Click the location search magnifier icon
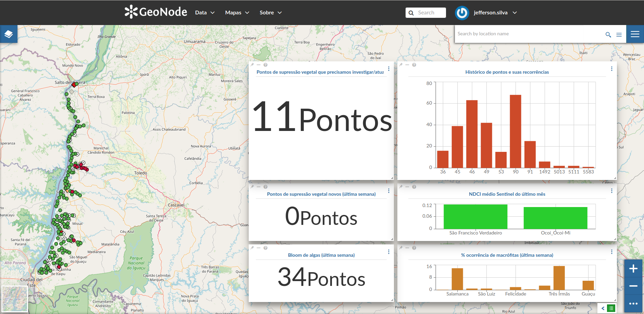 (x=608, y=35)
